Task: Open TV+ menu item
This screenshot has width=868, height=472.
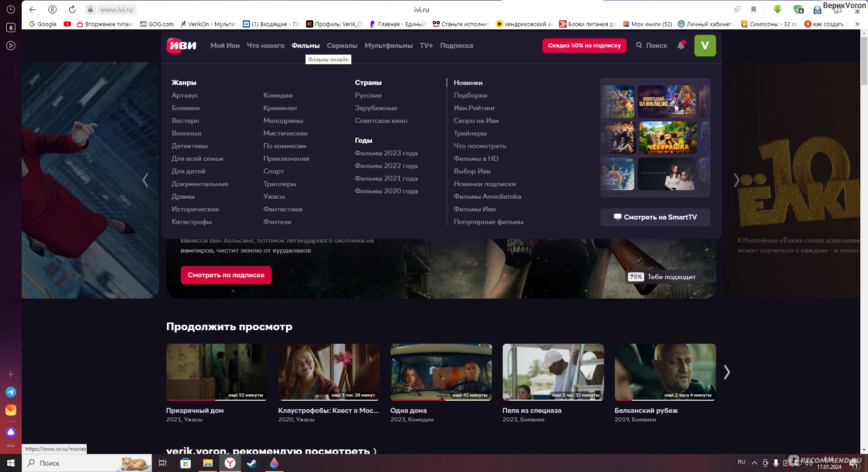Action: coord(426,46)
